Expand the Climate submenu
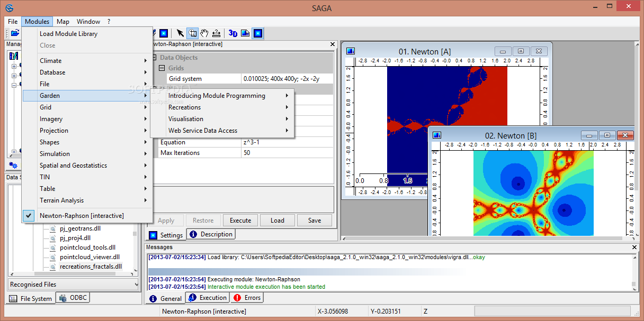 tap(87, 61)
